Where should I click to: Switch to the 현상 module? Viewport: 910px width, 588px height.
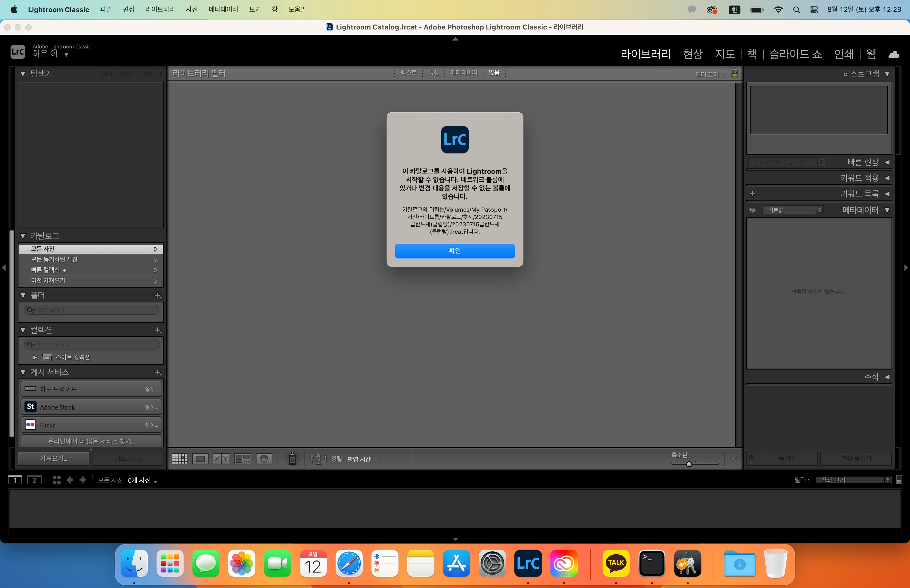(692, 54)
